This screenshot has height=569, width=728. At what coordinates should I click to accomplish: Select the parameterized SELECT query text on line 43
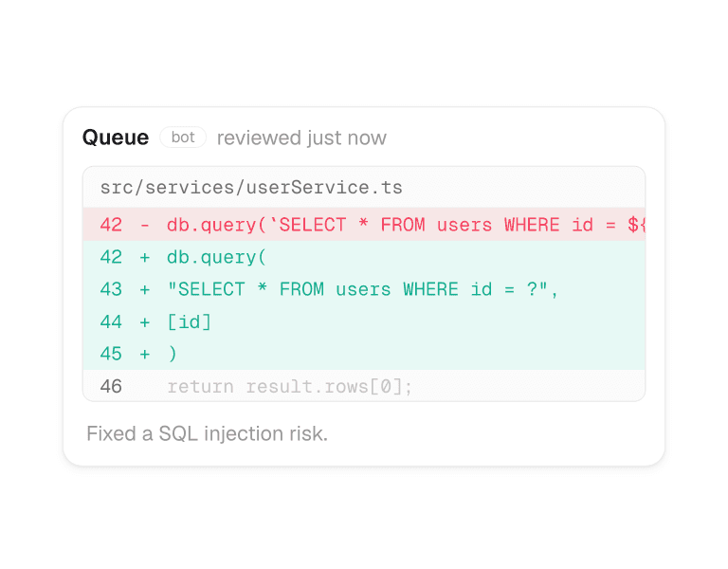(x=362, y=289)
